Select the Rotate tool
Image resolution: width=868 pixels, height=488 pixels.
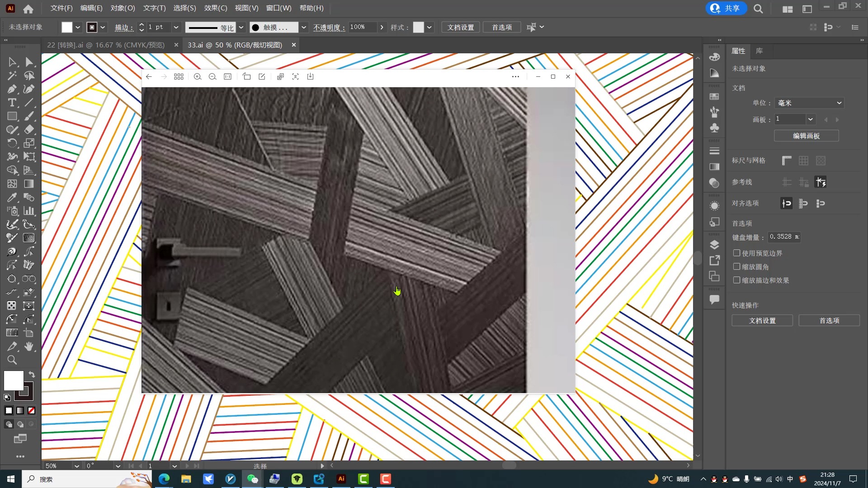click(12, 143)
